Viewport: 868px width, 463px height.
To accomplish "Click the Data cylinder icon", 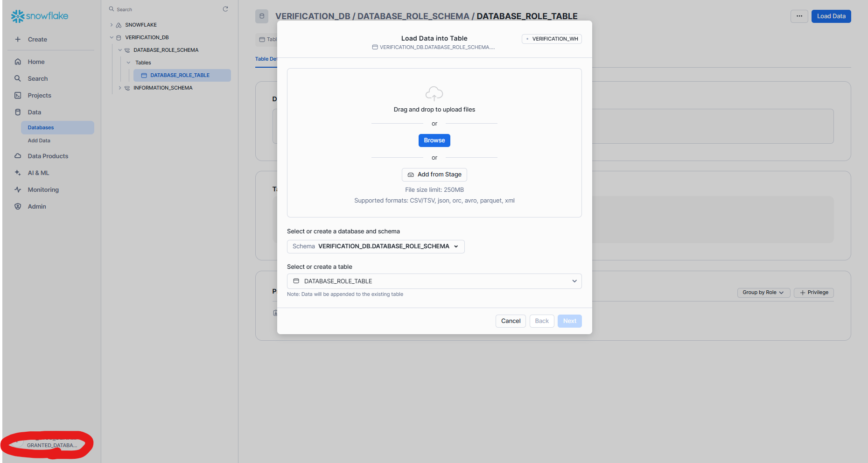I will tap(18, 112).
